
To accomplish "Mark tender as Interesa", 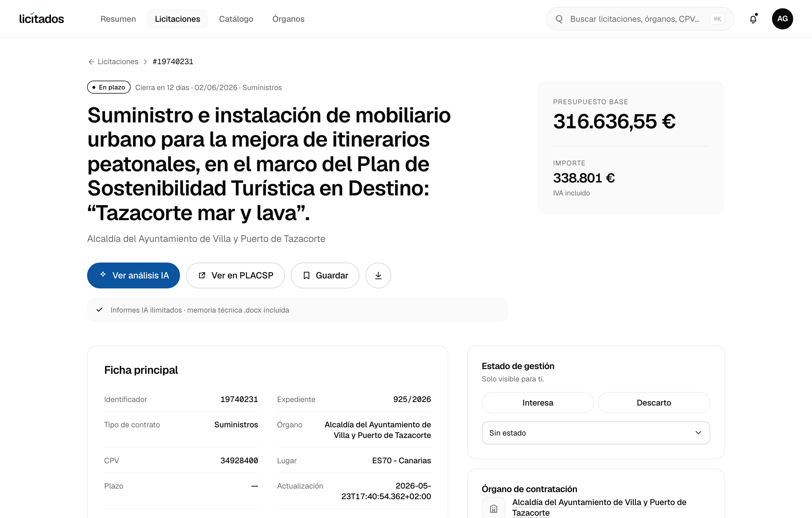I will [x=538, y=403].
